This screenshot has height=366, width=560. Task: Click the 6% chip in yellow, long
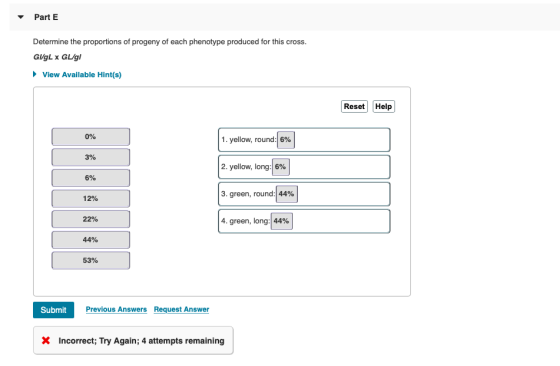(x=281, y=167)
